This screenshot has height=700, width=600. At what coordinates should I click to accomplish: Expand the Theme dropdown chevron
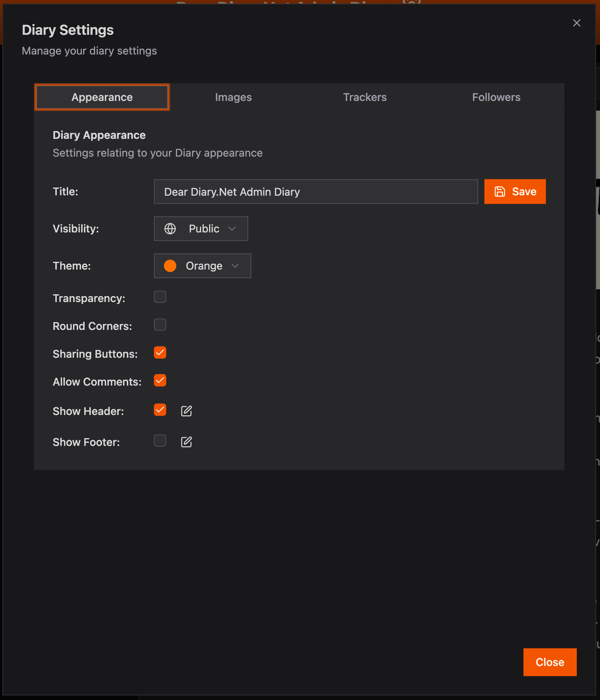click(235, 266)
